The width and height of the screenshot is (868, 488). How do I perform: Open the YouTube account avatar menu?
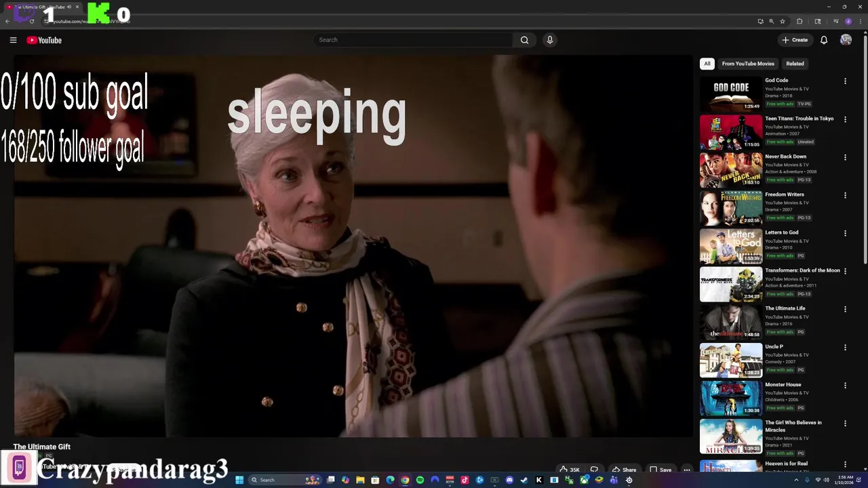tap(846, 40)
